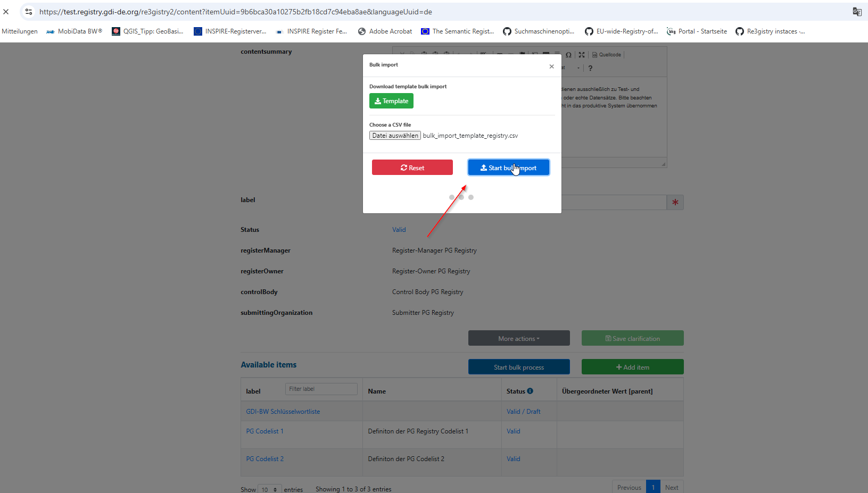Expand the More actions dropdown
The width and height of the screenshot is (868, 493).
pyautogui.click(x=518, y=338)
